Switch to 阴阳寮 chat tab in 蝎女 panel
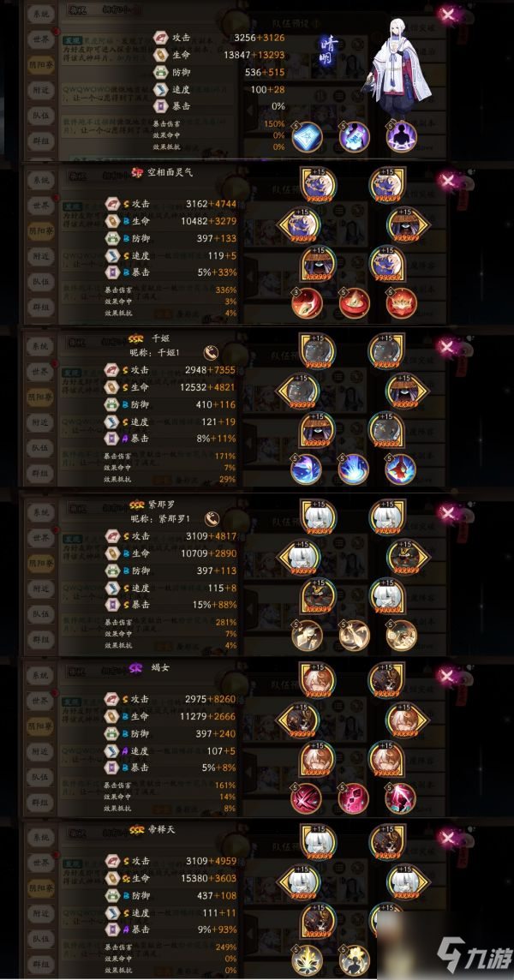Screen dimensions: 514x980 [40, 727]
